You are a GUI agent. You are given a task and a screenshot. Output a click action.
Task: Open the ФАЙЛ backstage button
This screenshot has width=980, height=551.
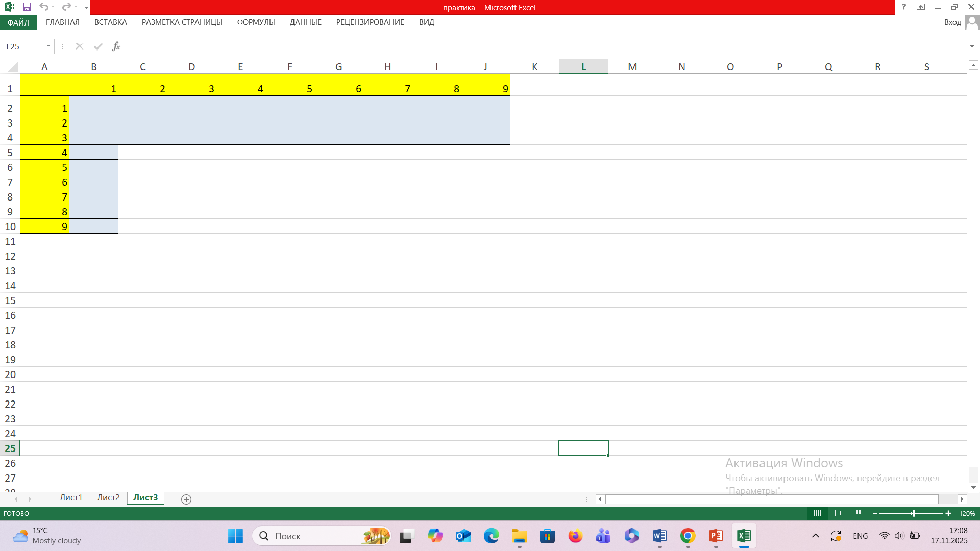(x=18, y=22)
